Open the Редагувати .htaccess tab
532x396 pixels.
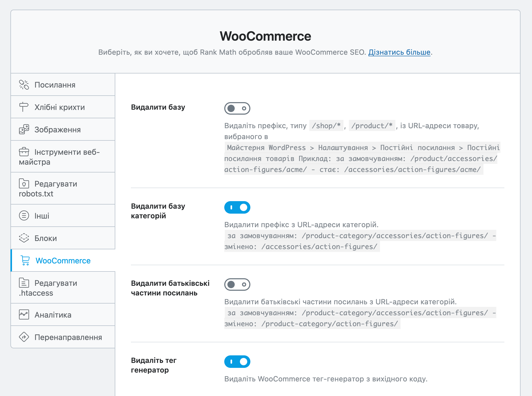(63, 288)
